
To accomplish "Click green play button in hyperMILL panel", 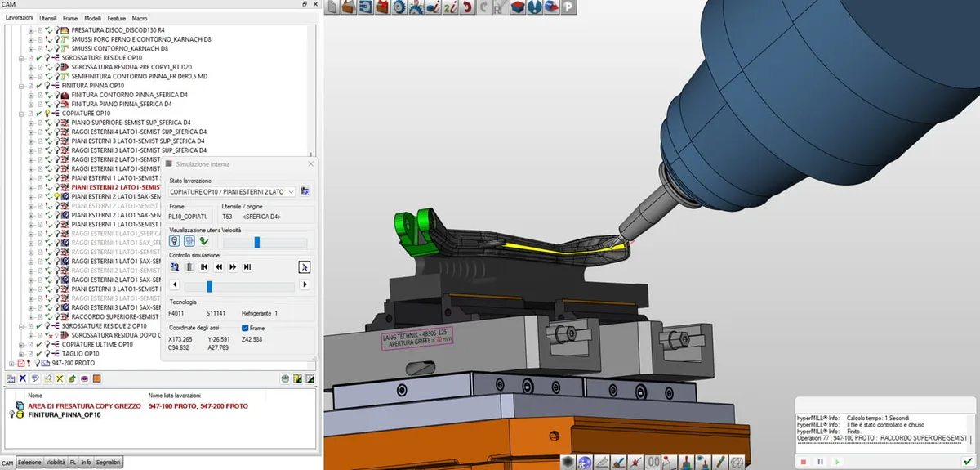I will [838, 462].
